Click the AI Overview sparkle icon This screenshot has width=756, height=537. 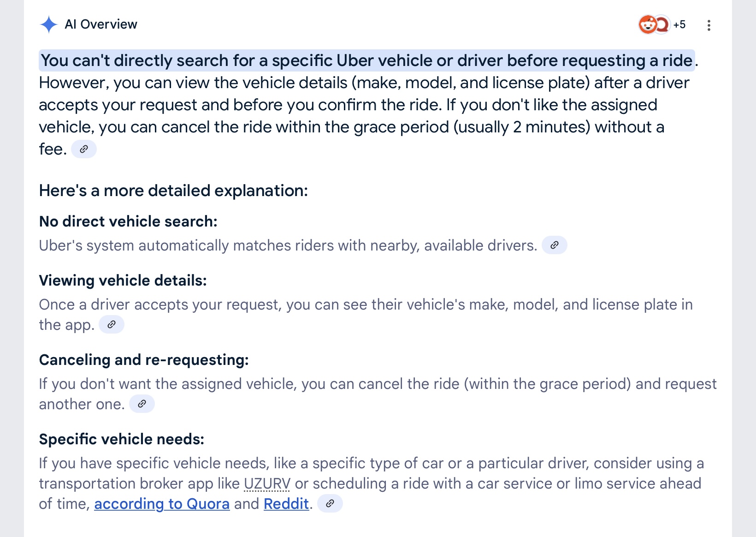click(48, 24)
